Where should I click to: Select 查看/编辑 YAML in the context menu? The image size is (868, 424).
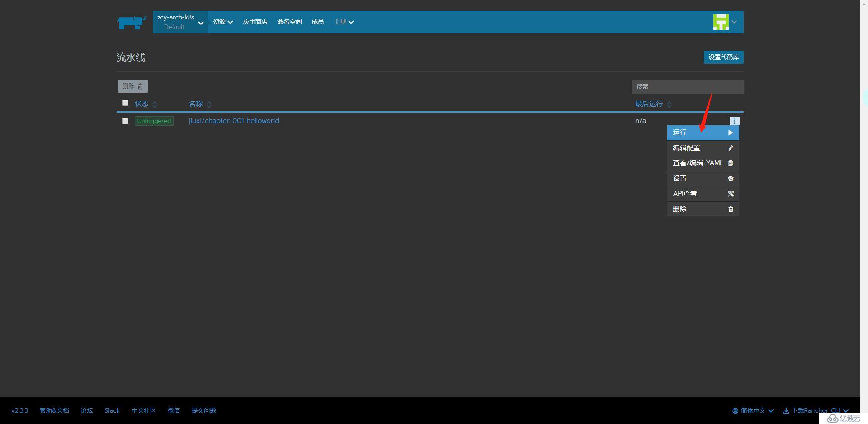pyautogui.click(x=703, y=163)
